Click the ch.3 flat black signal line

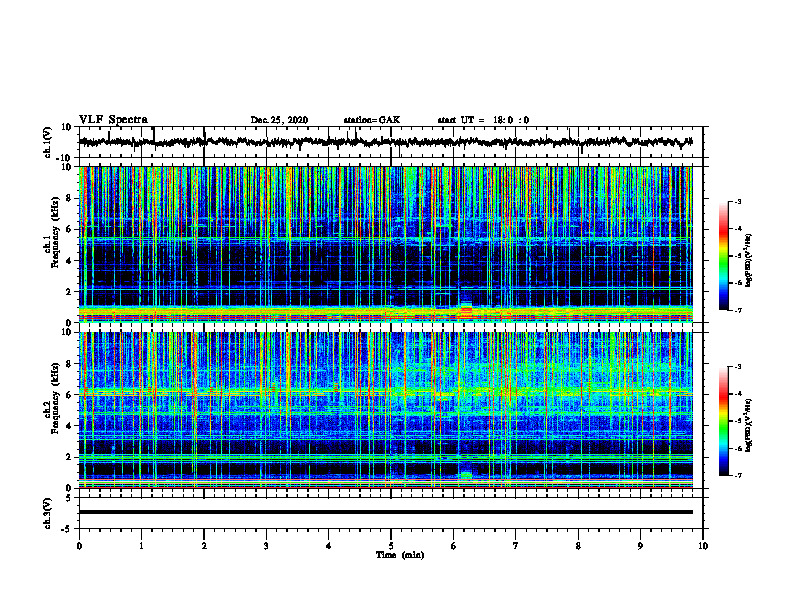click(385, 512)
